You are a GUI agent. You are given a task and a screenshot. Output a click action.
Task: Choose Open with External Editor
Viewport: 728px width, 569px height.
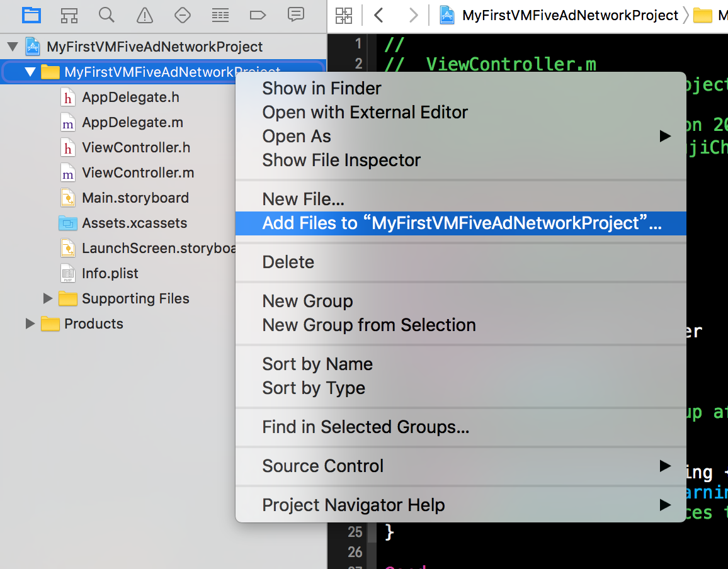click(x=460, y=112)
